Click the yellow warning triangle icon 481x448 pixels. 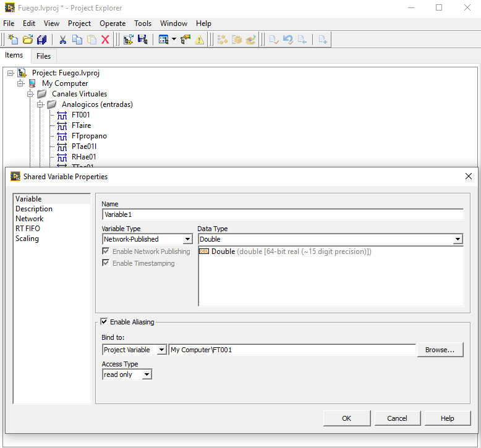[x=200, y=40]
